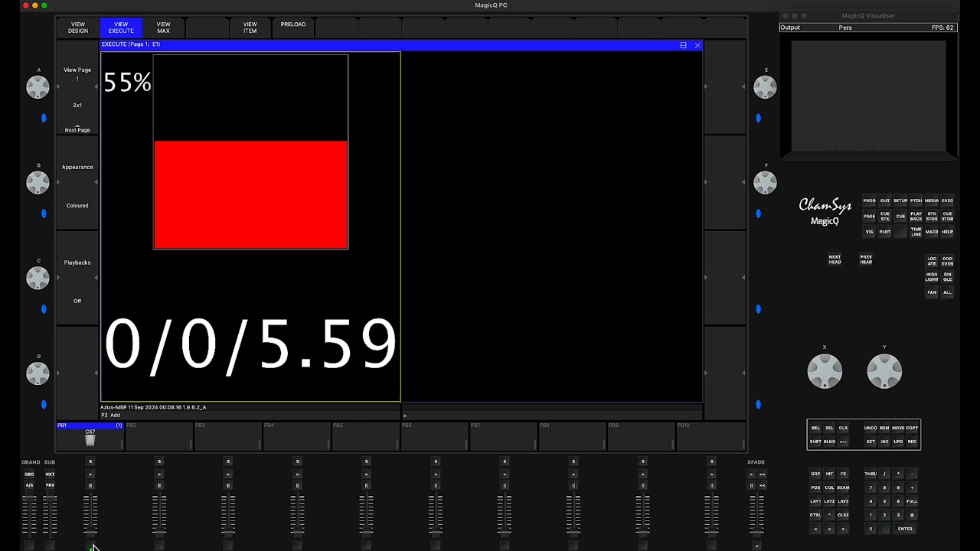Click the STK STOR stack store key
980x551 pixels.
(932, 216)
